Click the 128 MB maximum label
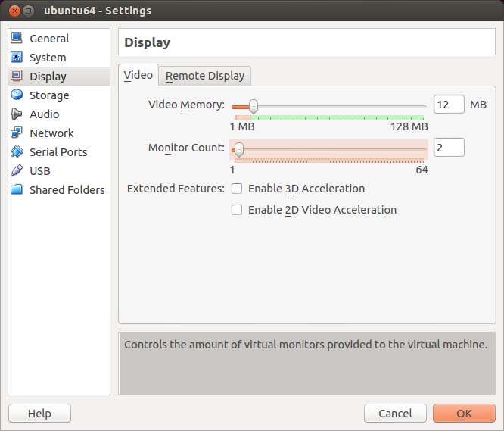The height and width of the screenshot is (431, 504). (x=409, y=126)
